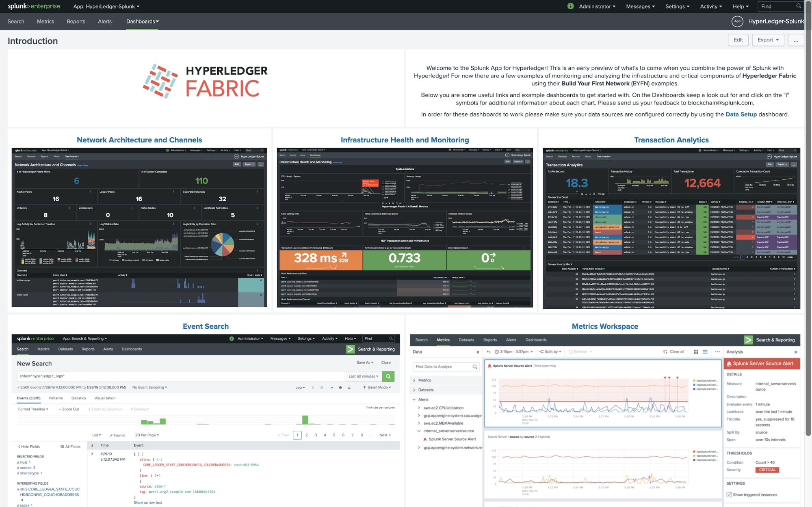Viewport: 812px width, 507px height.
Task: Click the orange 328 ms latency tile
Action: 320,260
